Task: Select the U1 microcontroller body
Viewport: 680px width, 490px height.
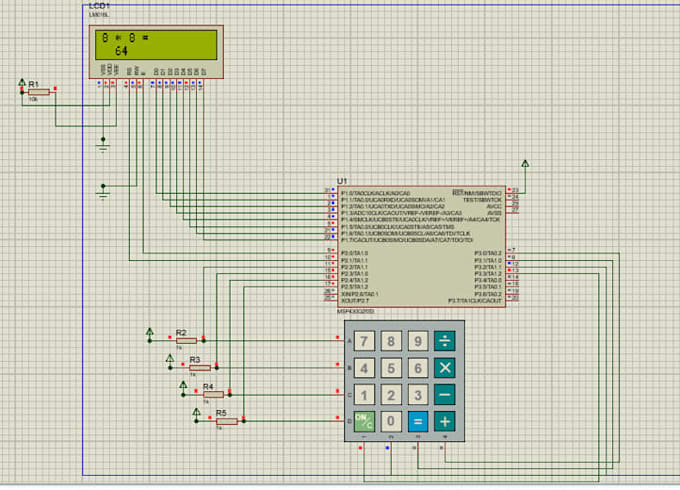Action: click(421, 246)
